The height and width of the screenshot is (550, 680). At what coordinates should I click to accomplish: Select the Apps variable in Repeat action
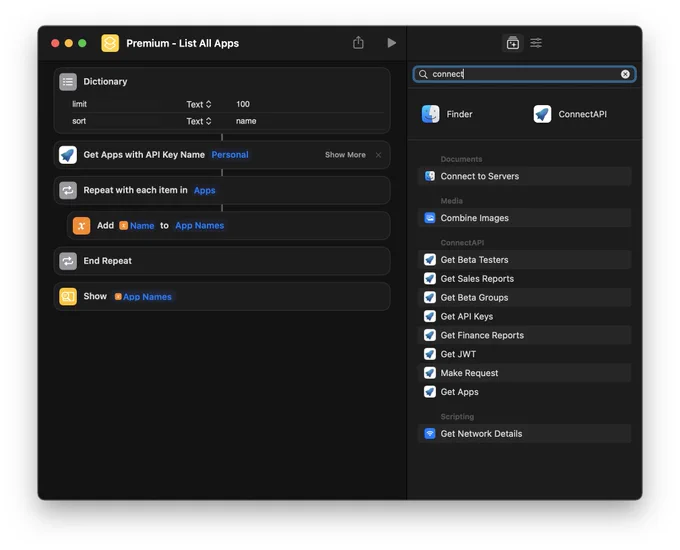click(x=205, y=190)
